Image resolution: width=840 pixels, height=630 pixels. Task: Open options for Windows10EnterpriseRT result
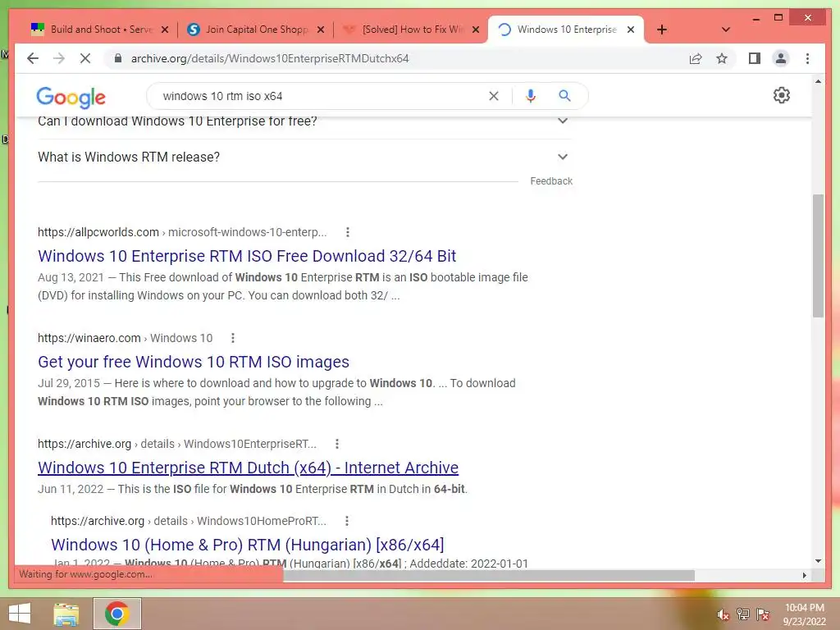337,444
